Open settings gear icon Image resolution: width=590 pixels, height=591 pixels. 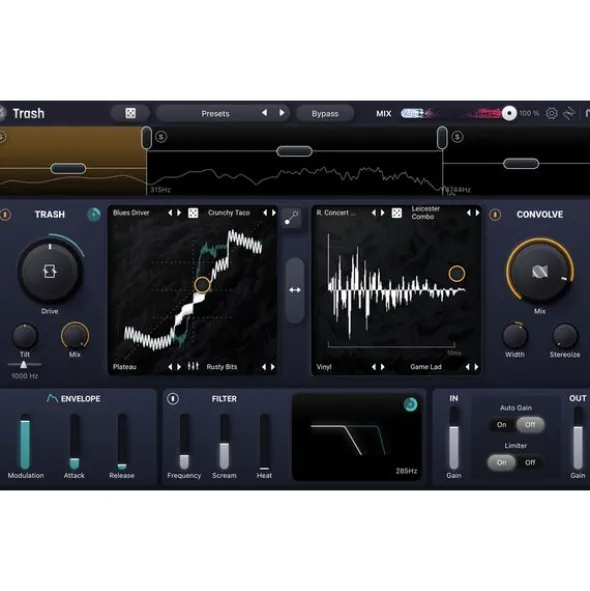coord(552,113)
